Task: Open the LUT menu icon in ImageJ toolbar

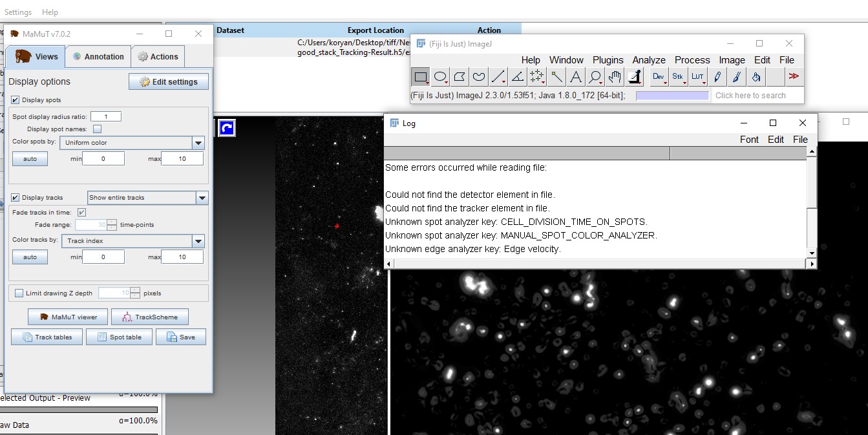Action: pyautogui.click(x=697, y=76)
